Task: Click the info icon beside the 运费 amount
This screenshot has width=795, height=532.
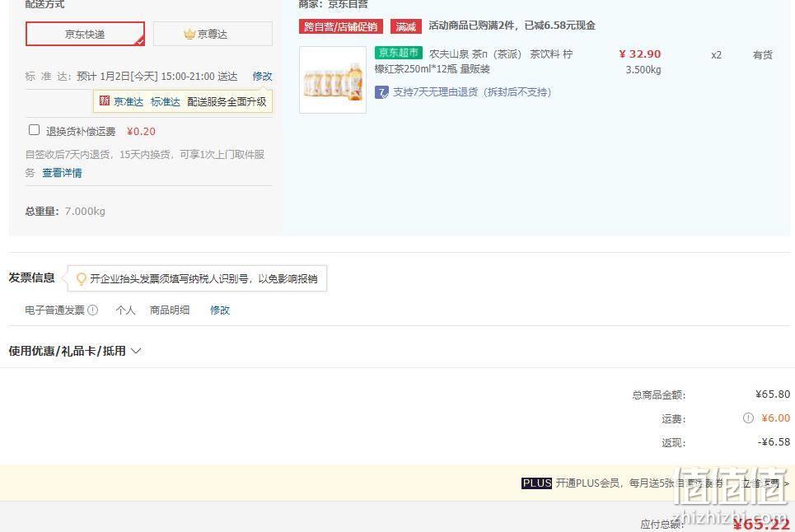Action: (748, 418)
